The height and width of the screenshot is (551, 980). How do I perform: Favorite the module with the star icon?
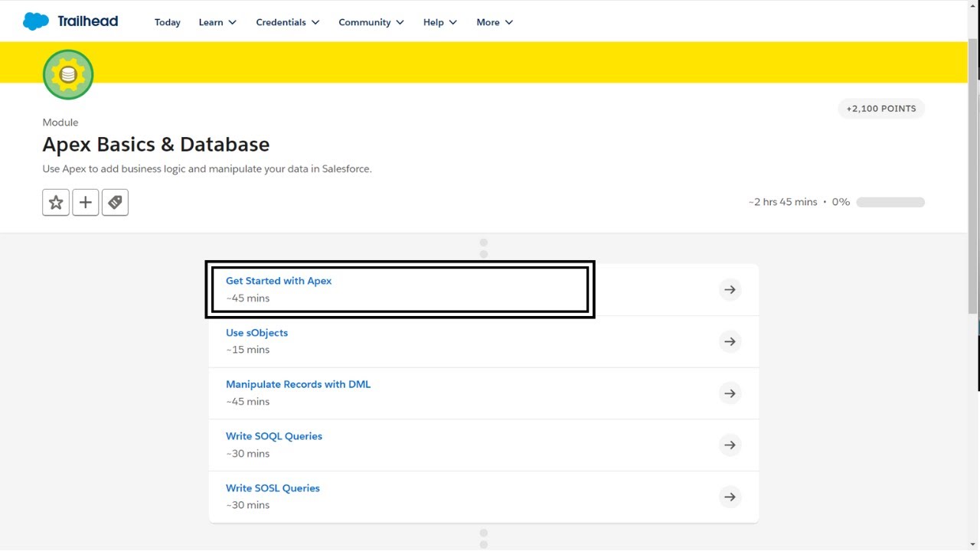click(56, 202)
